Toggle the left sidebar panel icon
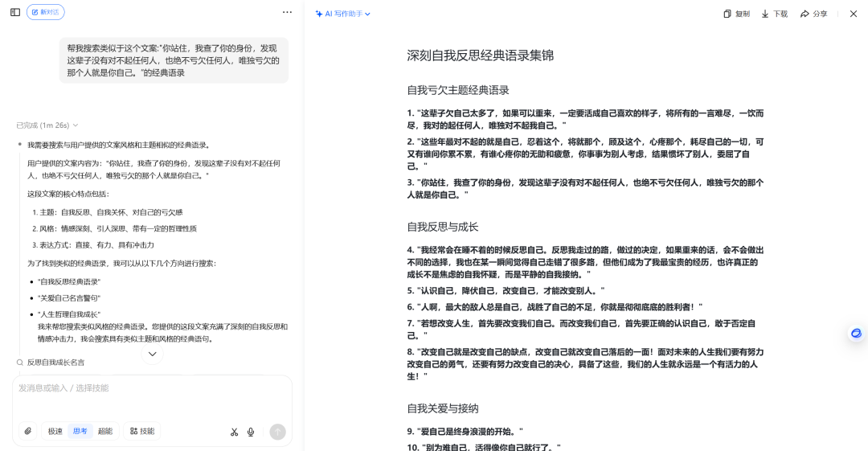 click(x=15, y=12)
